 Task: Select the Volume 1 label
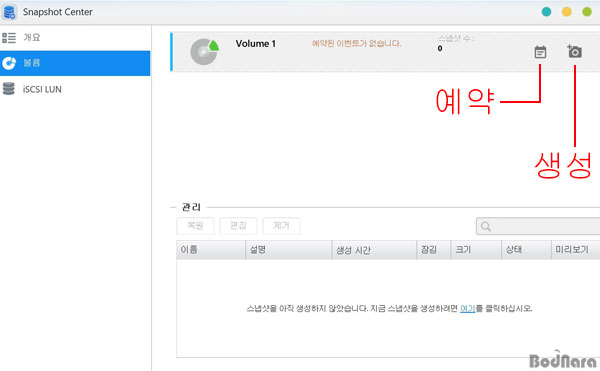[256, 44]
